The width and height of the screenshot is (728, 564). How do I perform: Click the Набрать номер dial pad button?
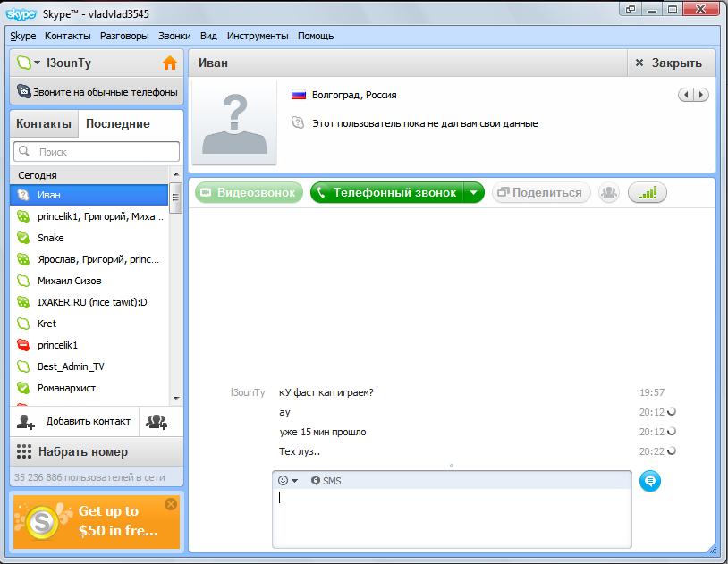tap(97, 451)
